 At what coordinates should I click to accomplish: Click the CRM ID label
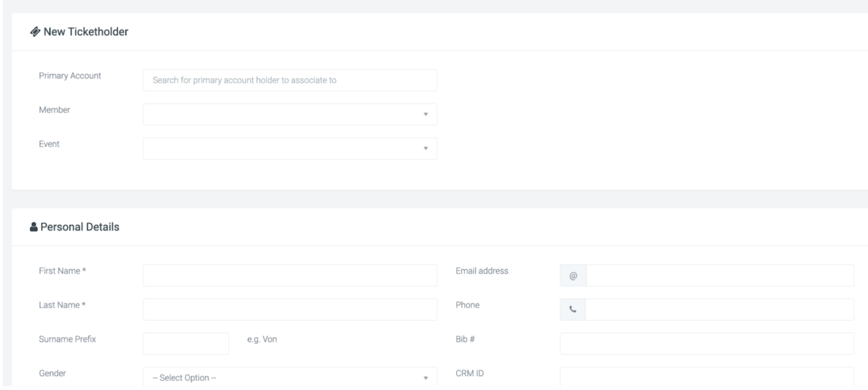470,373
